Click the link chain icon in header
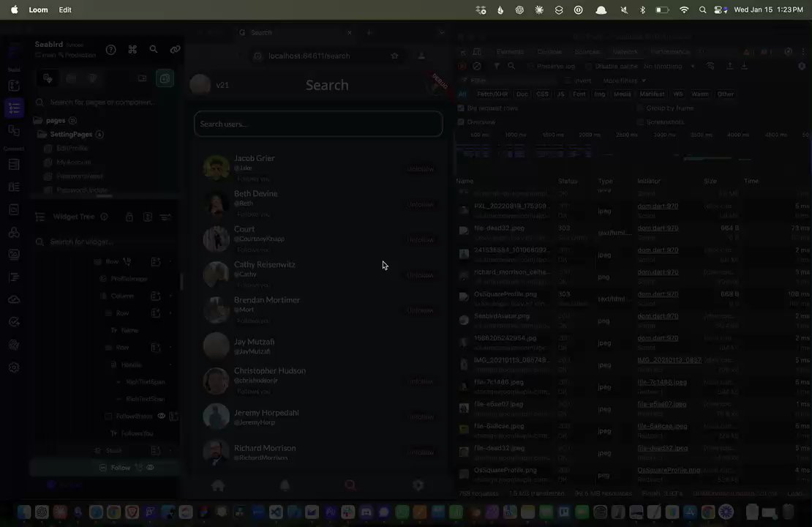 [175, 50]
